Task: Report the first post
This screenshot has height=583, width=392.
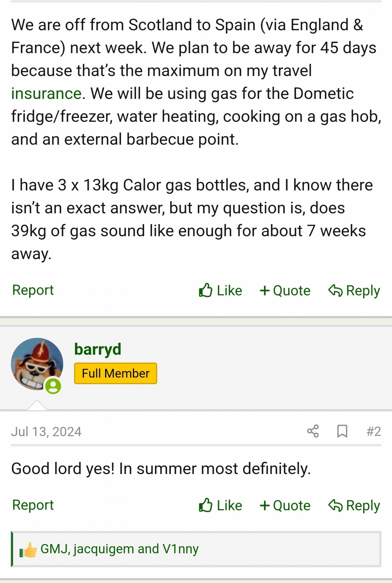Action: (33, 290)
